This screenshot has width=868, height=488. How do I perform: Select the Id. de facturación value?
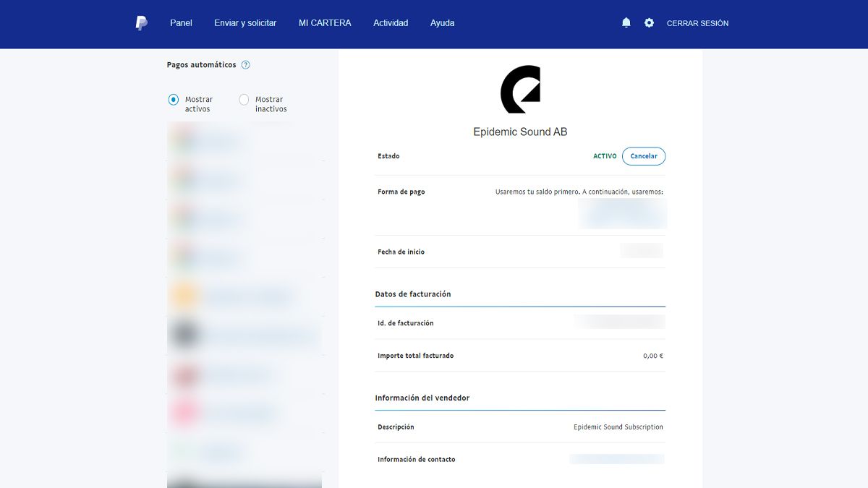click(x=619, y=322)
